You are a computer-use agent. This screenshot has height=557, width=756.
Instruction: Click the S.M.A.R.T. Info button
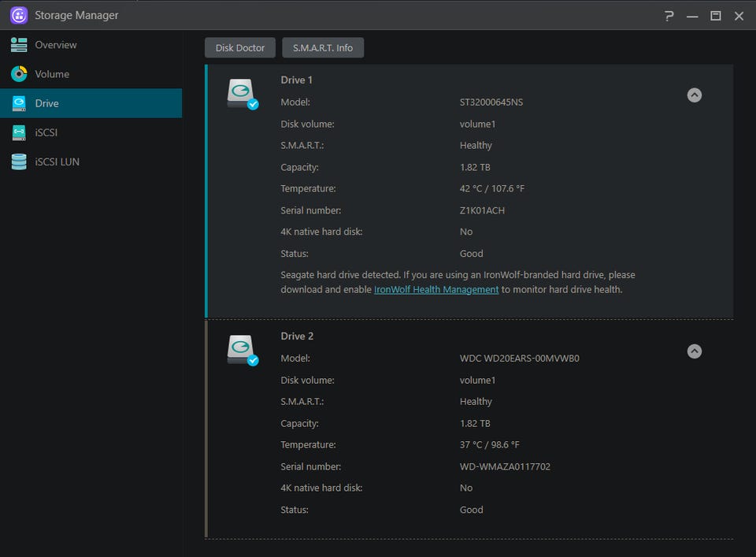(323, 48)
